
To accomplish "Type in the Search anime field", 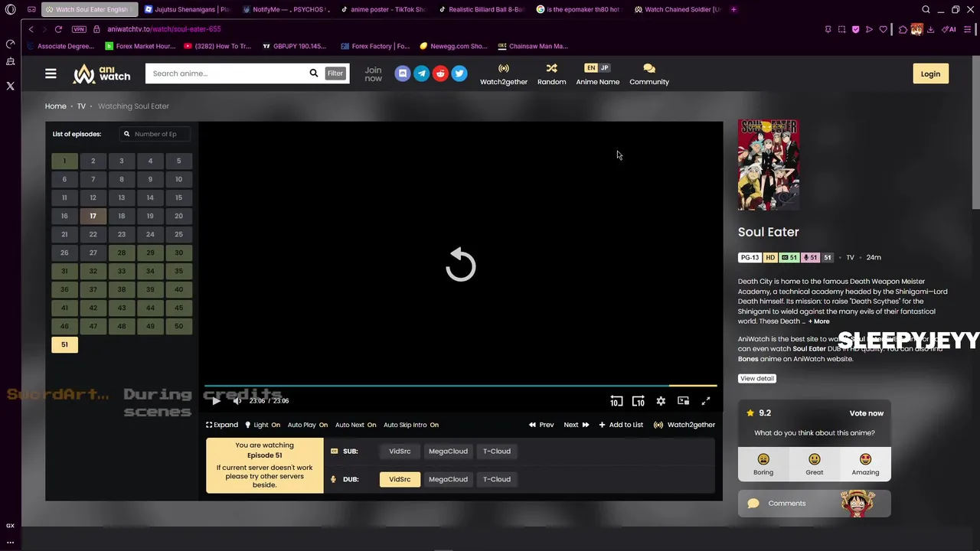I will point(226,73).
